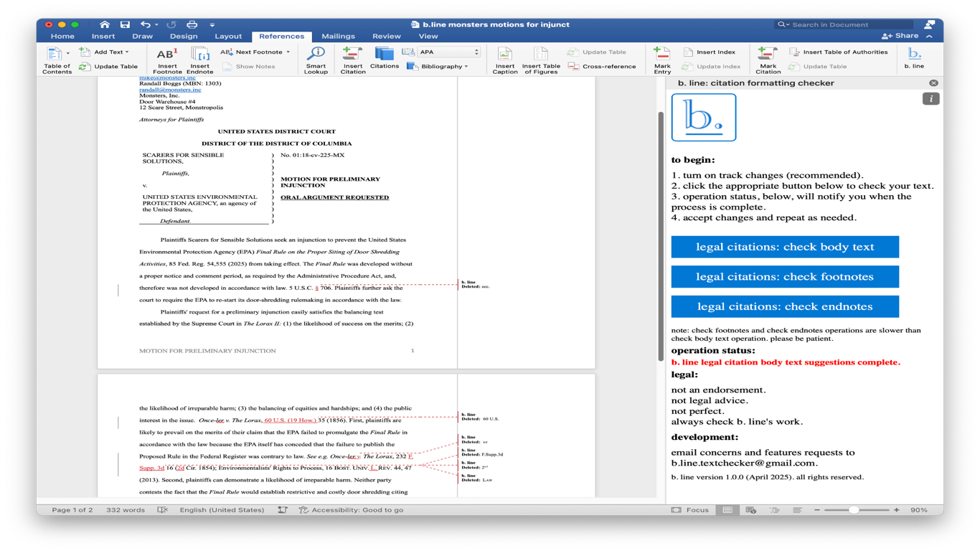Switch to the Insert tab
Viewport: 980px width, 551px height.
pos(103,36)
